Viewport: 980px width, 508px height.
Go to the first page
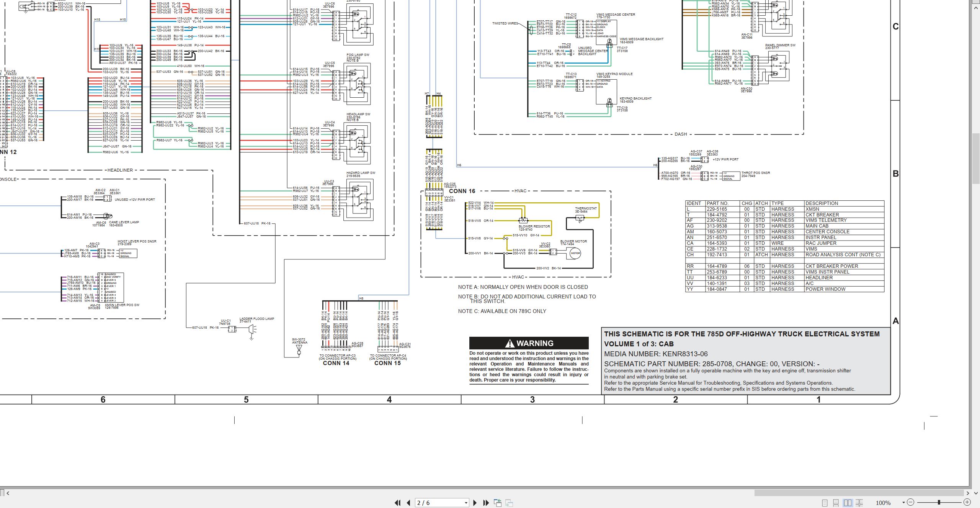[397, 503]
